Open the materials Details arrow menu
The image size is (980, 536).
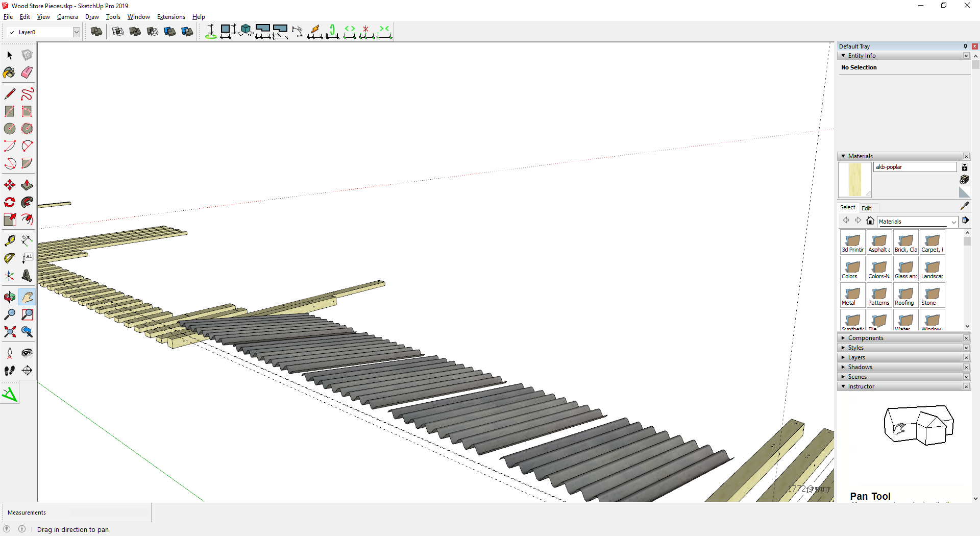(x=965, y=221)
